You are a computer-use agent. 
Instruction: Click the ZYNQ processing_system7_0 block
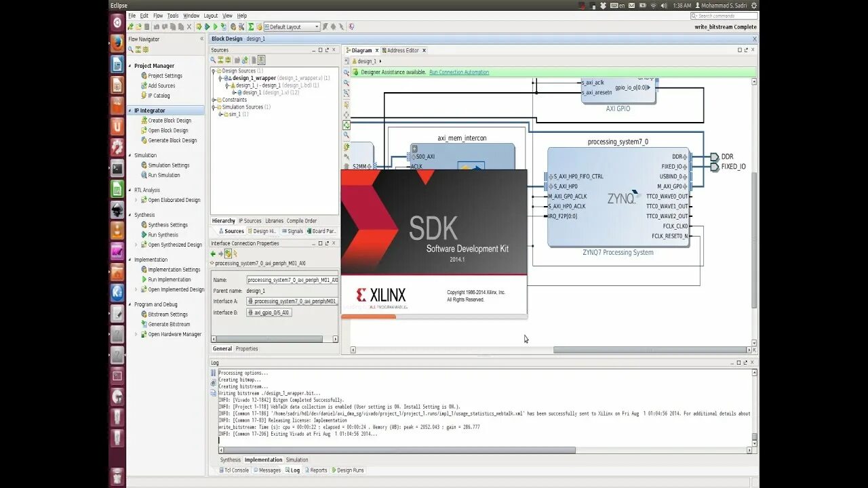click(618, 197)
